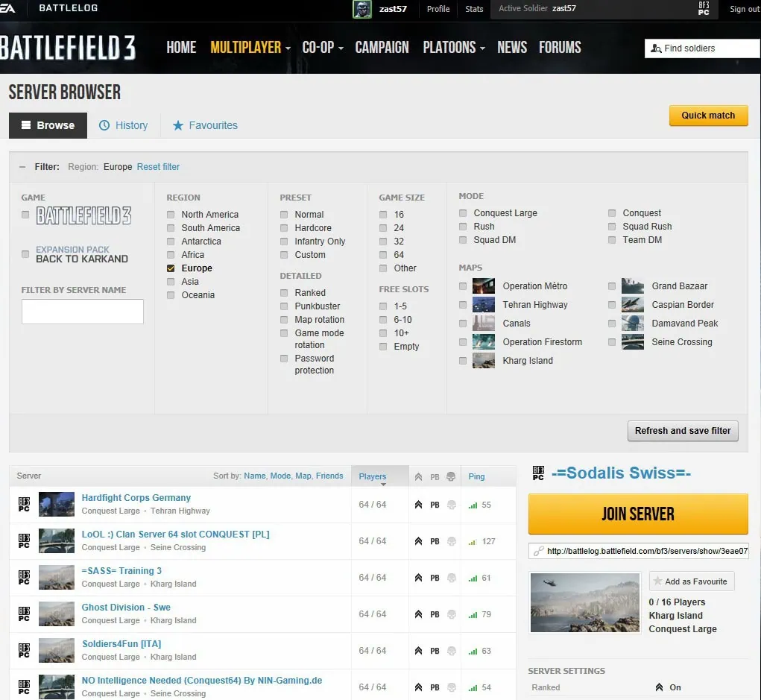Click the BF3 PC icon beside Hardfight Corps Germany
This screenshot has width=761, height=700.
click(24, 505)
